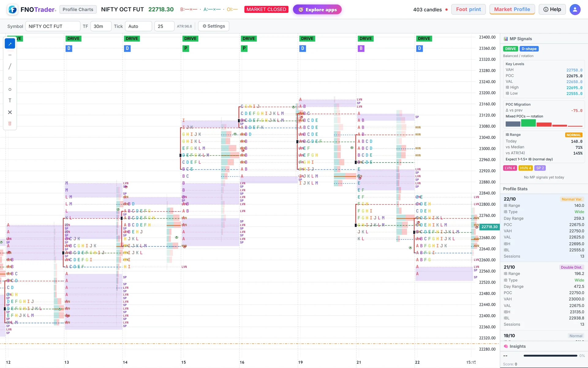Select the text annotation tool

click(x=10, y=101)
